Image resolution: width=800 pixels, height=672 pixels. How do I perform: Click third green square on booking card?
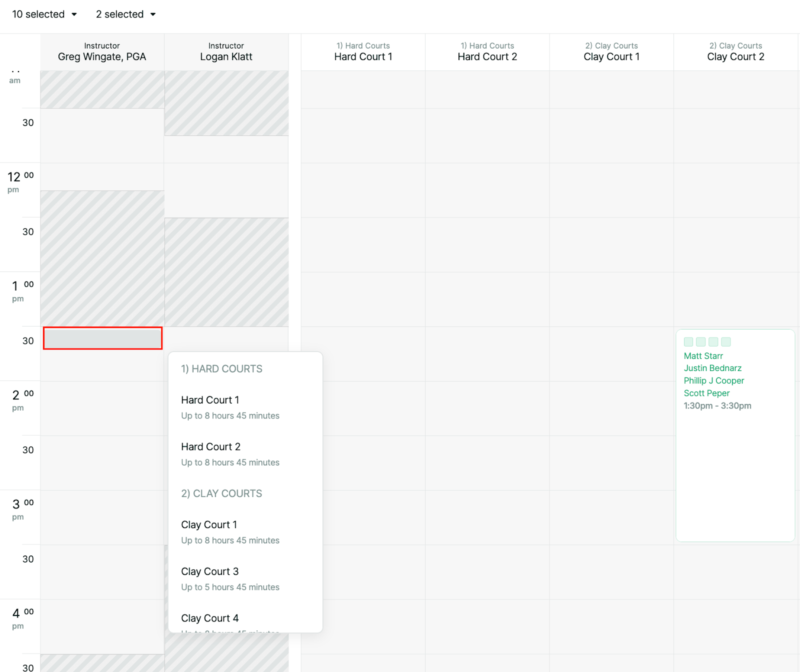713,342
